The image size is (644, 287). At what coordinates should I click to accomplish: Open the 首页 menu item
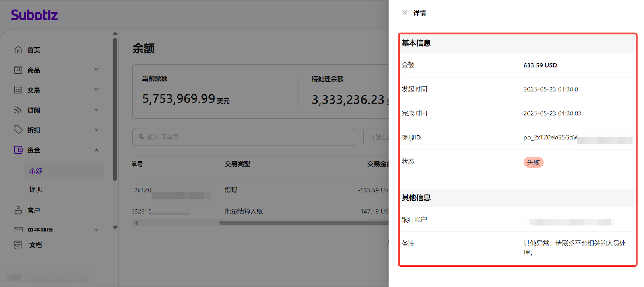pyautogui.click(x=34, y=50)
